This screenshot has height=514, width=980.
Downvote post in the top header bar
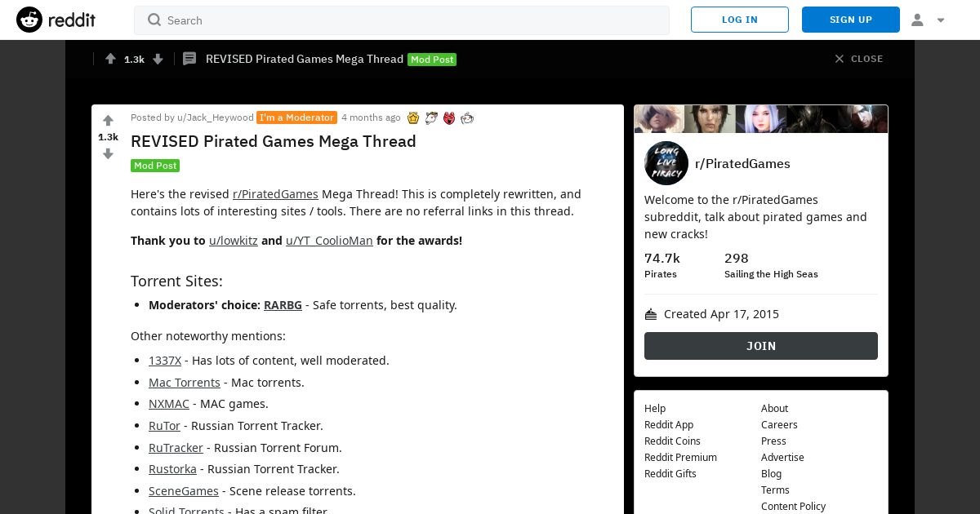pos(158,59)
